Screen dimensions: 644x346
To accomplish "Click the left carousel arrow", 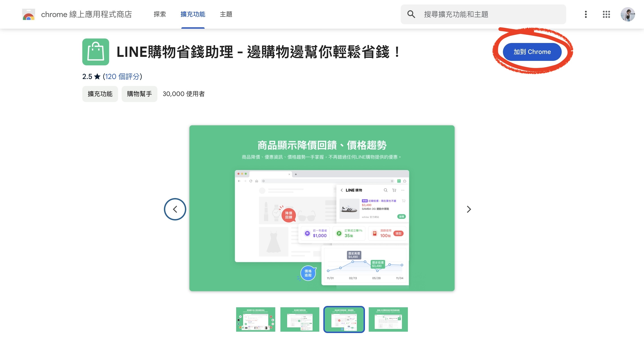I will (x=175, y=209).
